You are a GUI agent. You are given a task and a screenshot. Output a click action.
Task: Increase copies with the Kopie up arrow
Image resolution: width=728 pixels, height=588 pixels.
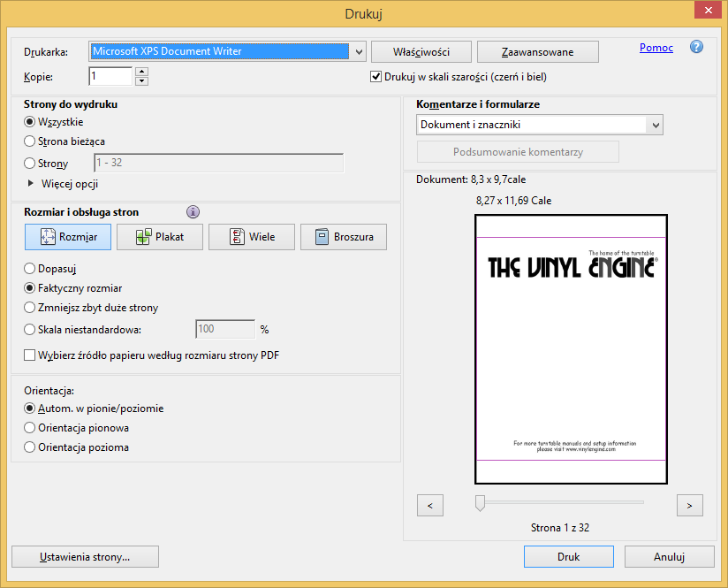(x=142, y=73)
